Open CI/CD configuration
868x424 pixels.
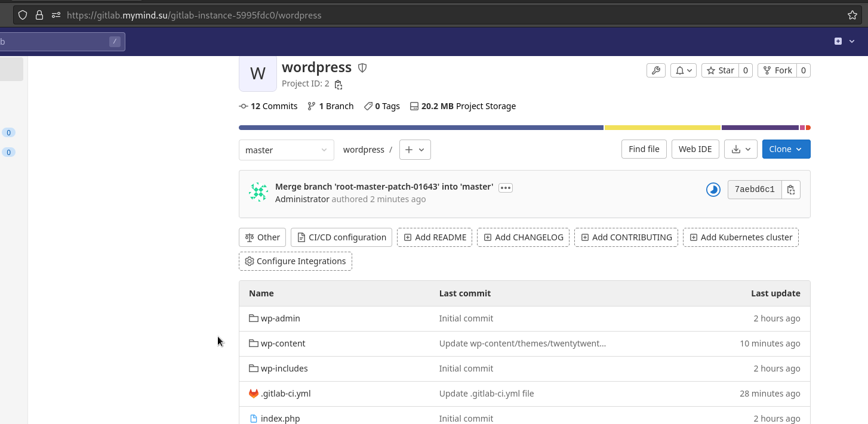click(341, 237)
